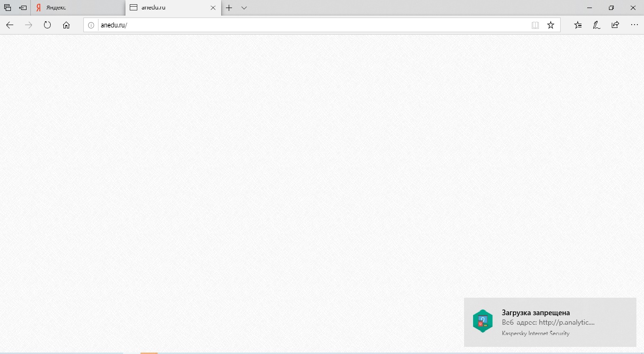Click the address bar showing anedu.ru/
Viewport: 644px width, 354px height.
(x=308, y=25)
